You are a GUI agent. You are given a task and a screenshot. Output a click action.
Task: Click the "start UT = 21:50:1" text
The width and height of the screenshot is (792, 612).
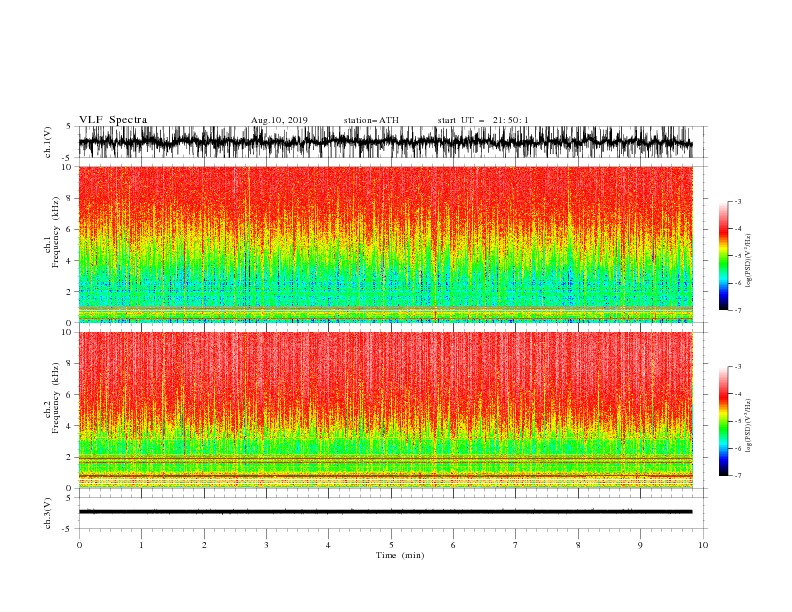tap(483, 120)
